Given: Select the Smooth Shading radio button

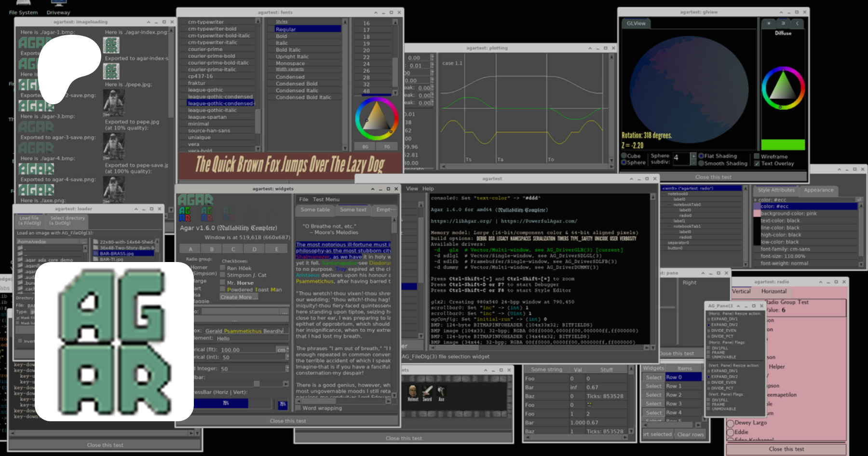Looking at the screenshot, I should pyautogui.click(x=701, y=164).
